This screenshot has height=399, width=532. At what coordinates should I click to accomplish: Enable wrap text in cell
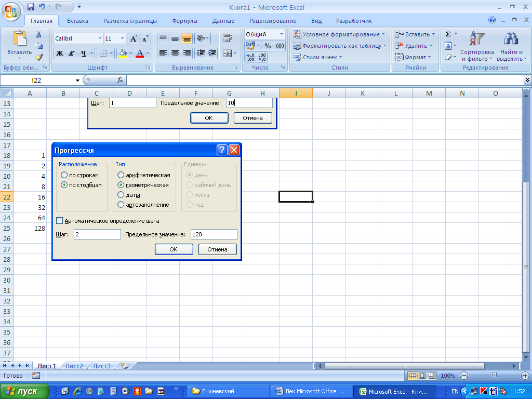click(228, 38)
